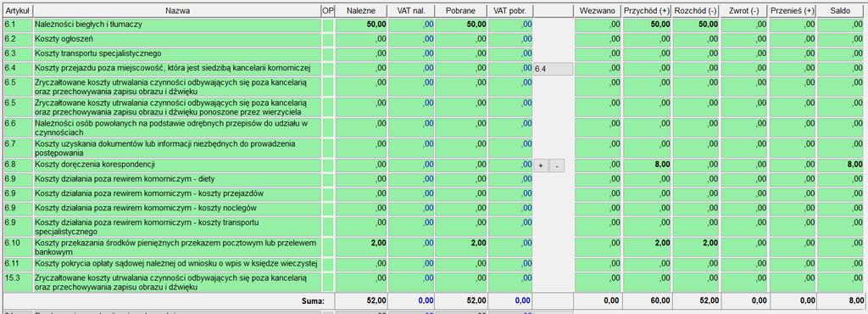Click the OP column header
The height and width of the screenshot is (314, 868).
tap(328, 10)
